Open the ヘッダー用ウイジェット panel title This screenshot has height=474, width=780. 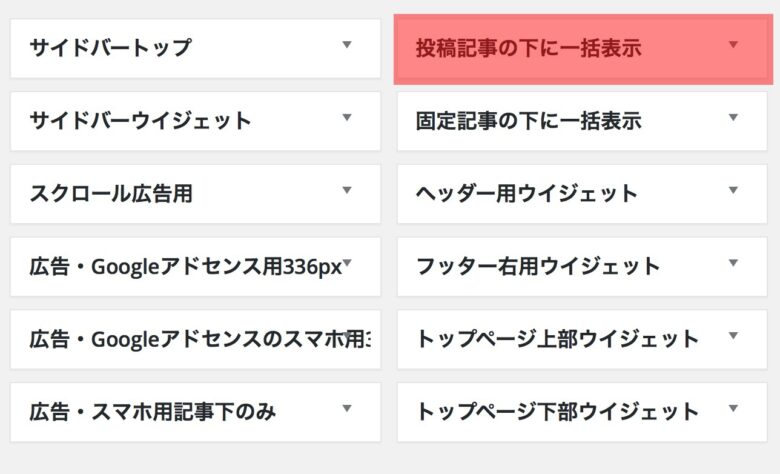(x=527, y=193)
